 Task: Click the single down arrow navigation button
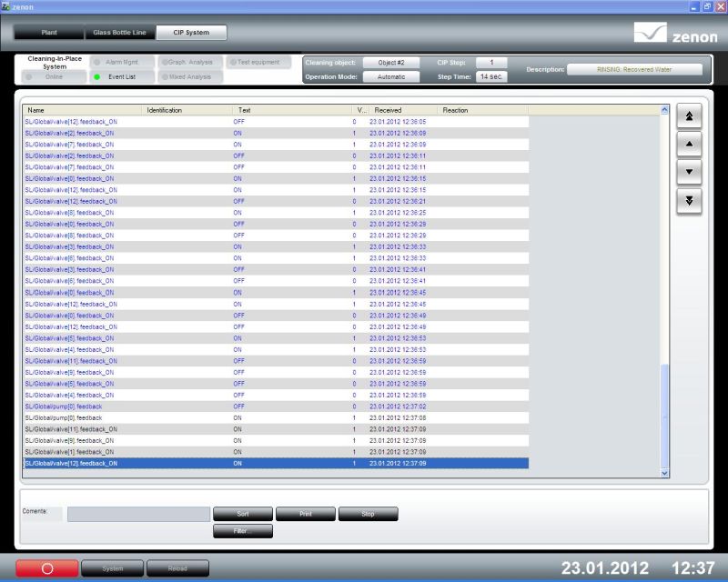pyautogui.click(x=689, y=171)
